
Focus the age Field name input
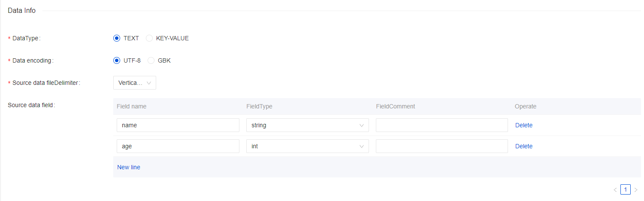pyautogui.click(x=178, y=146)
